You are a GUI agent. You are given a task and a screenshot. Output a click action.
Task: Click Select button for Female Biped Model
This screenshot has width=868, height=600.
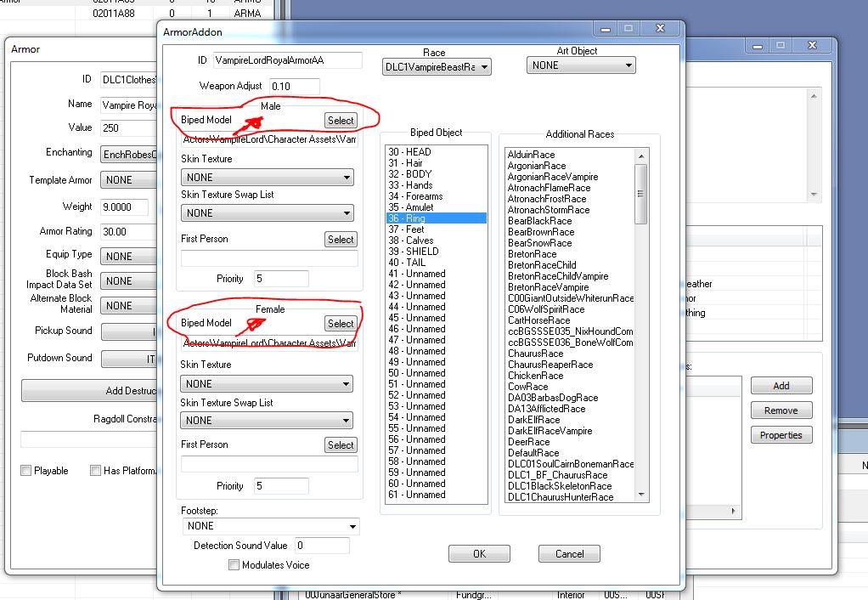[x=341, y=324]
